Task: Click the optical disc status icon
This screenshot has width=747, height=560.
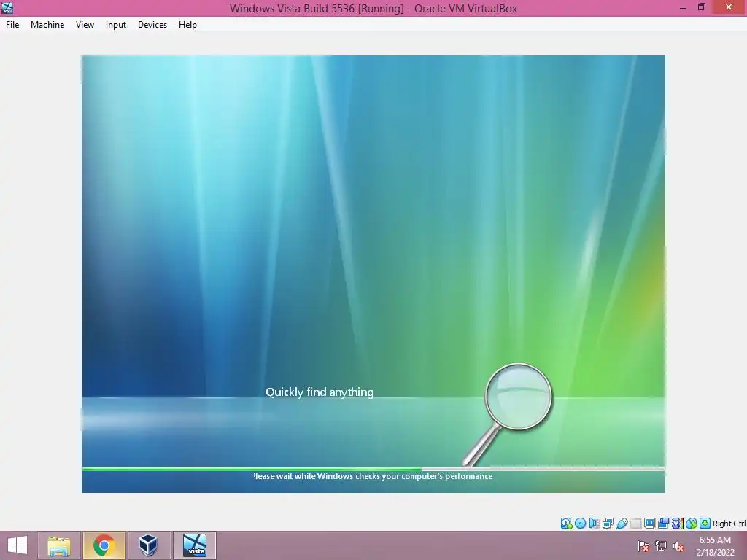Action: click(x=580, y=524)
